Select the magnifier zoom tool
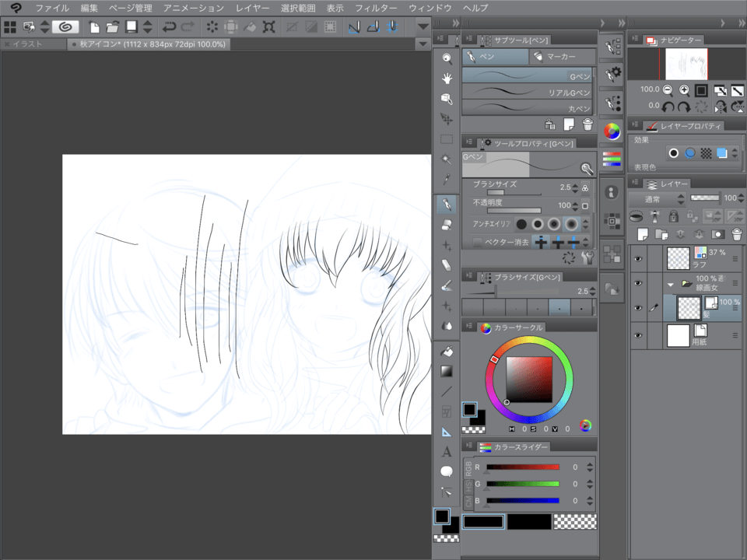 [x=447, y=58]
